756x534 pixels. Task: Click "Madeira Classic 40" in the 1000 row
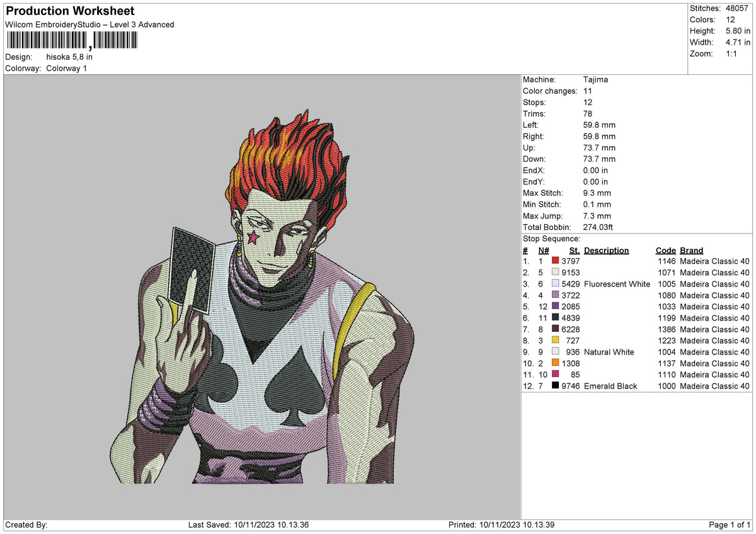point(715,385)
